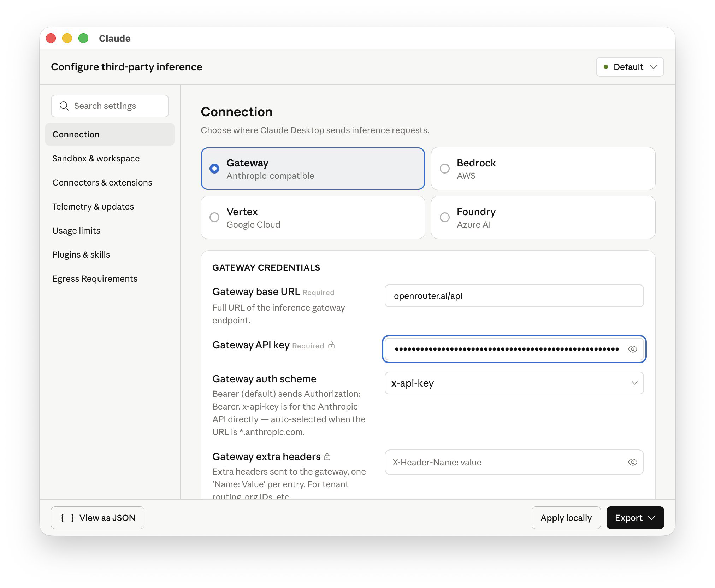
Task: Click the Gateway base URL field
Action: [514, 296]
